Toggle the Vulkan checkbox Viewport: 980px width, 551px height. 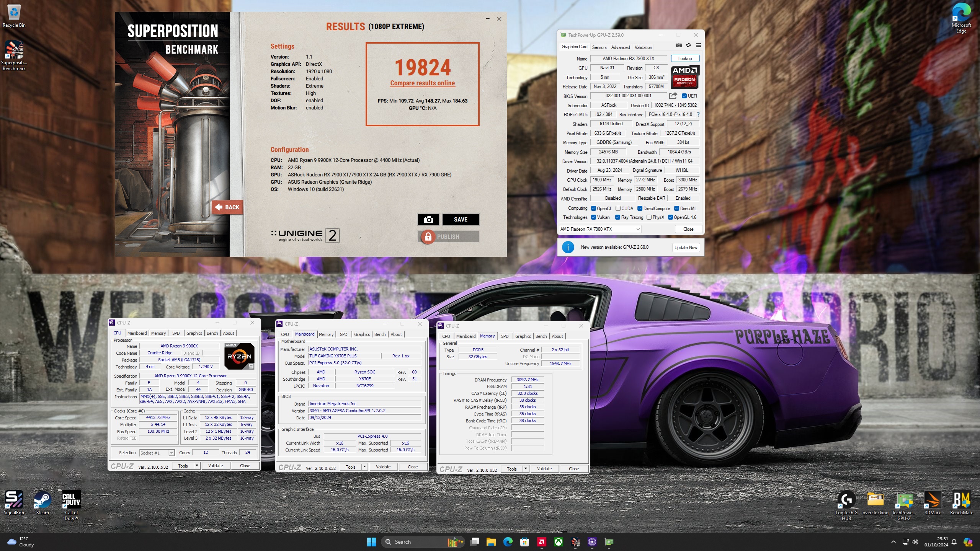[x=593, y=217]
